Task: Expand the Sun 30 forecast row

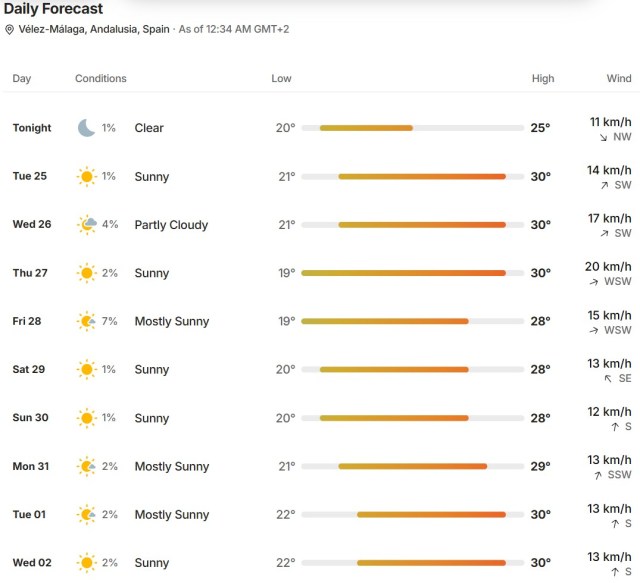Action: [320, 418]
